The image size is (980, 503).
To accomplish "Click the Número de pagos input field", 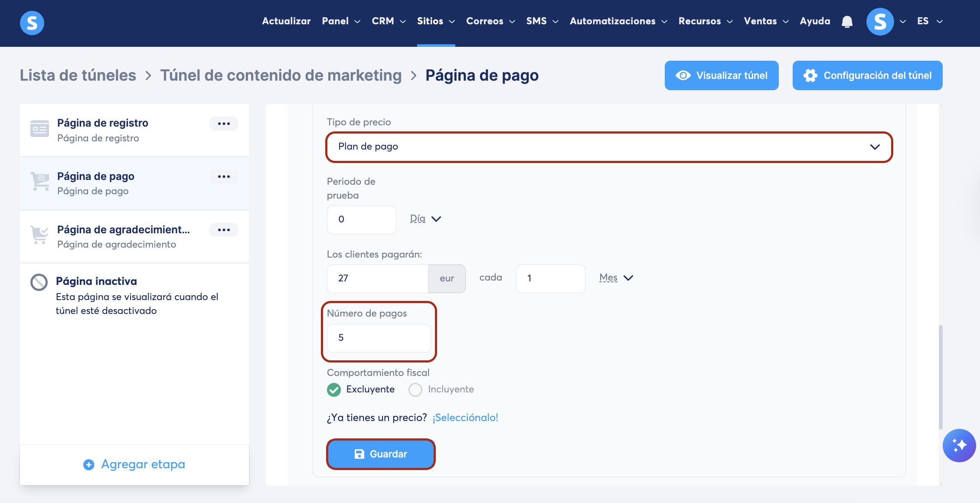I will (x=379, y=338).
